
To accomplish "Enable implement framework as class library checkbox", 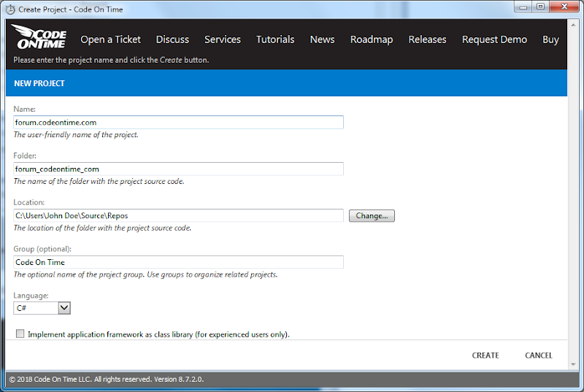I will (20, 334).
